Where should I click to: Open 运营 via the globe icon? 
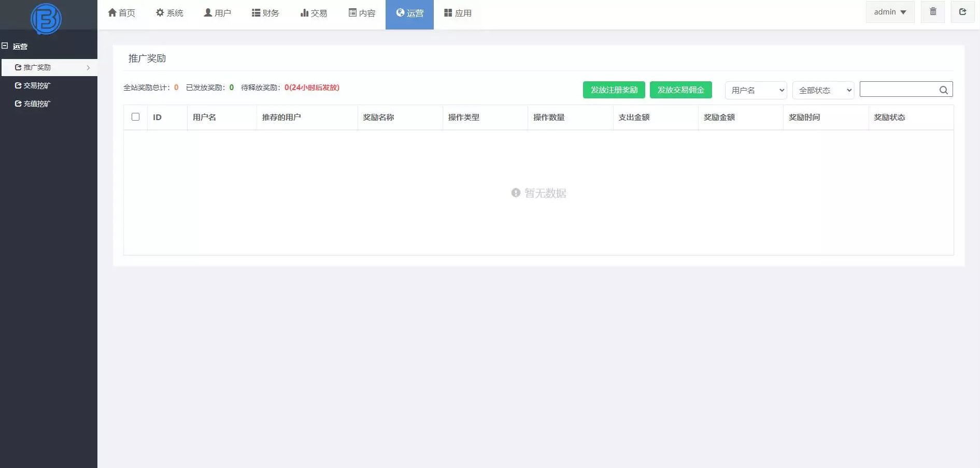[399, 12]
